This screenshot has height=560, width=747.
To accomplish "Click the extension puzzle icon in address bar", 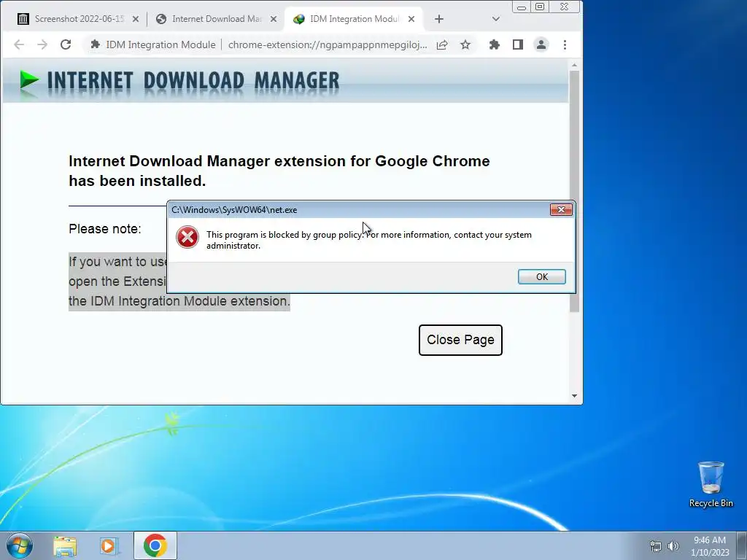I will tap(96, 44).
